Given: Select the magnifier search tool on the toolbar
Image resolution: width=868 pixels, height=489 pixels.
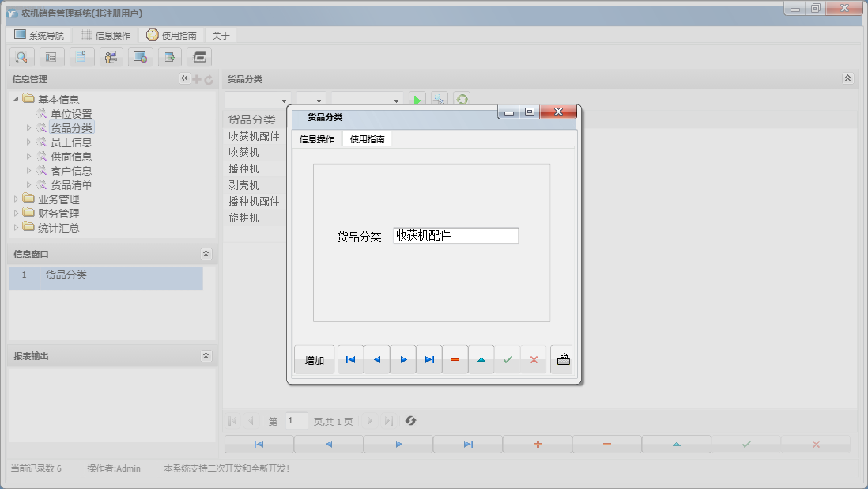Looking at the screenshot, I should (x=21, y=57).
